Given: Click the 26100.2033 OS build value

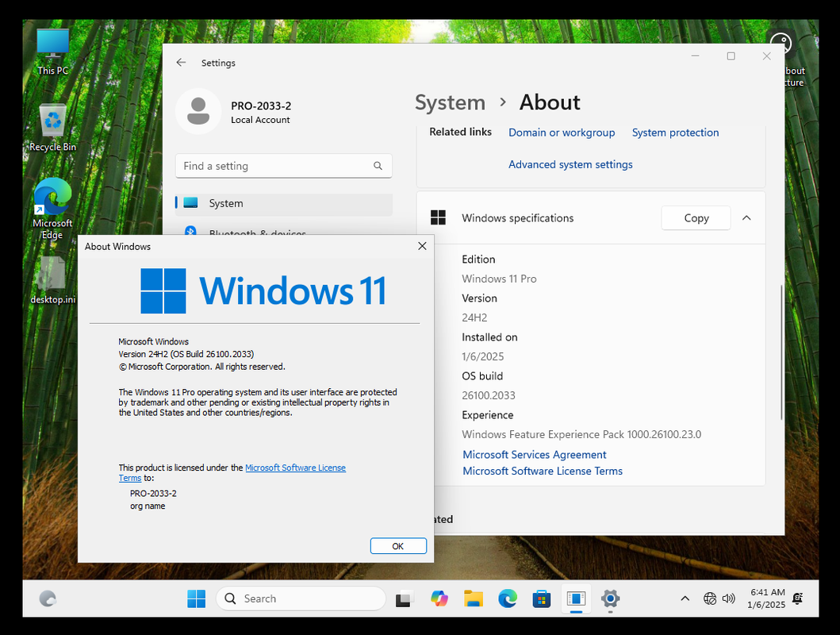Looking at the screenshot, I should click(x=489, y=395).
